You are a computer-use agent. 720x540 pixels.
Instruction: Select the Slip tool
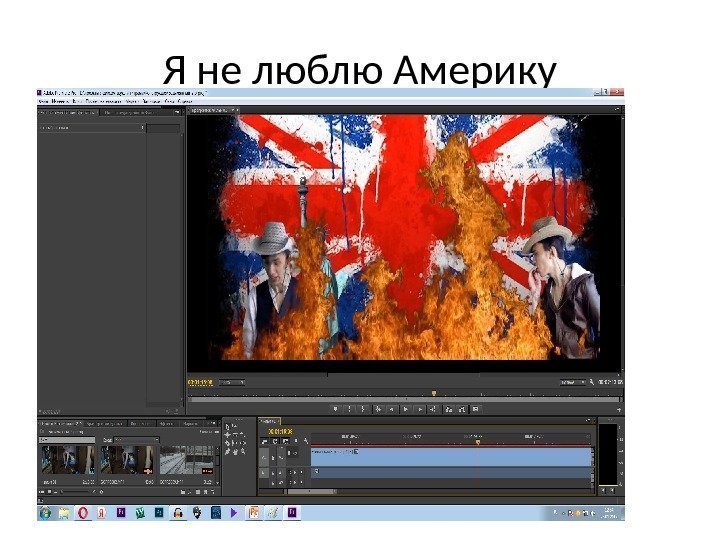[x=234, y=443]
